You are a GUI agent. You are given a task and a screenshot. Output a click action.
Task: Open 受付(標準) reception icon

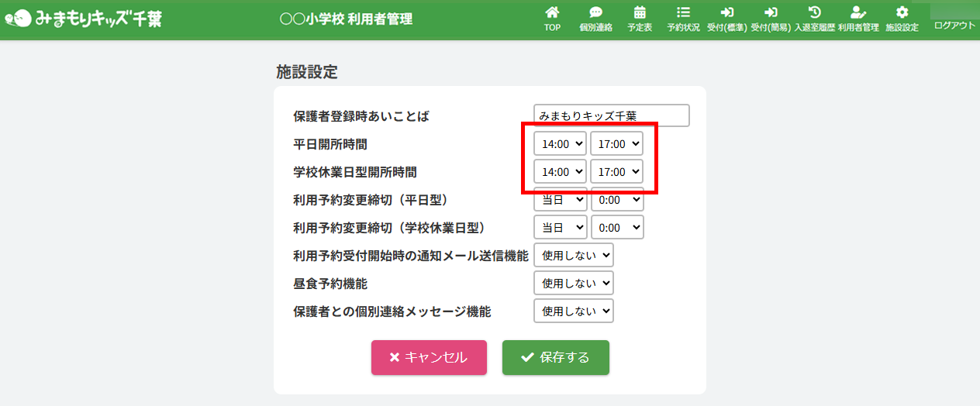point(726,13)
